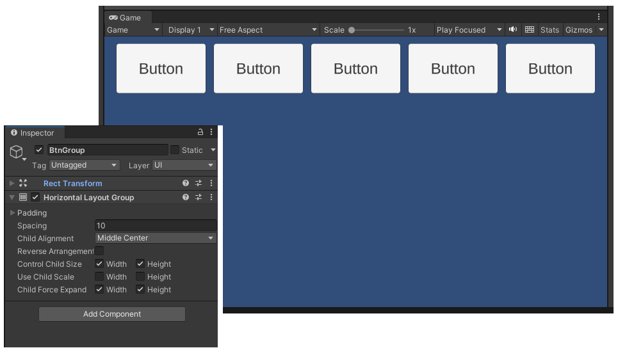
Task: Enable the Static checkbox
Action: coord(175,150)
